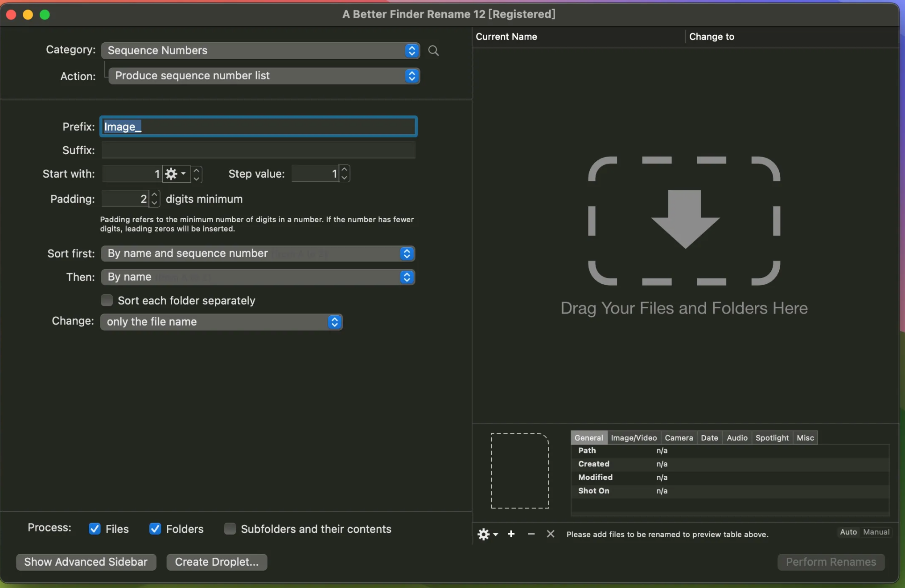Switch preview mode to Manual
This screenshot has height=588, width=905.
click(x=876, y=532)
